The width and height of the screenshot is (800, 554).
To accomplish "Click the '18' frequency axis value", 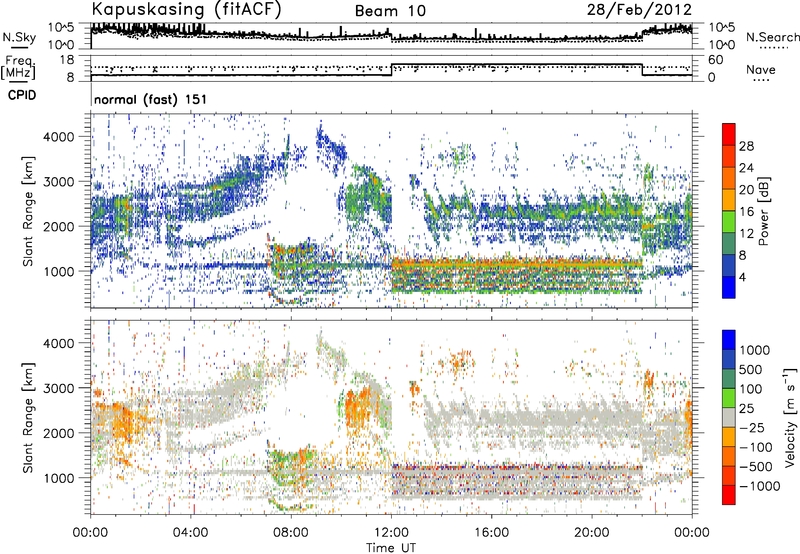I will tap(67, 60).
